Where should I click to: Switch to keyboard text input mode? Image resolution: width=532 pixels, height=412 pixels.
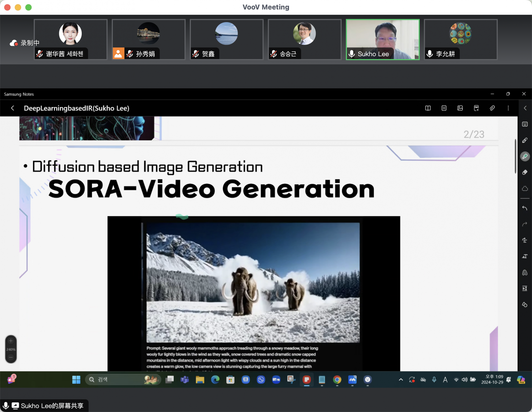[525, 124]
